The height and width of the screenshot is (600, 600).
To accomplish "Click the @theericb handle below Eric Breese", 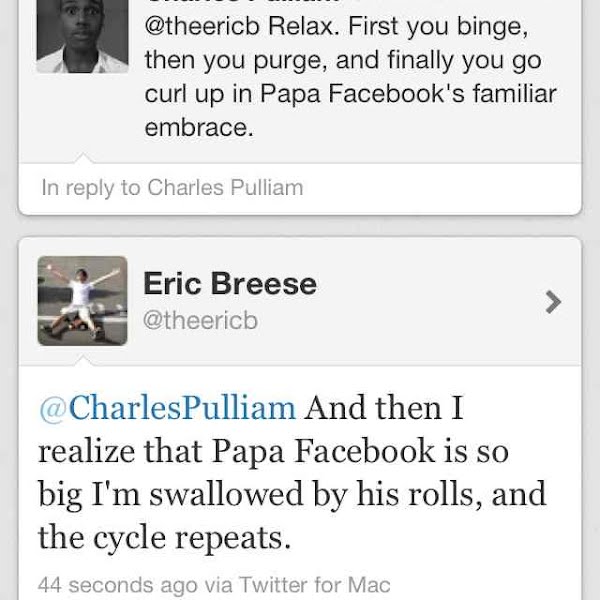I will (201, 321).
